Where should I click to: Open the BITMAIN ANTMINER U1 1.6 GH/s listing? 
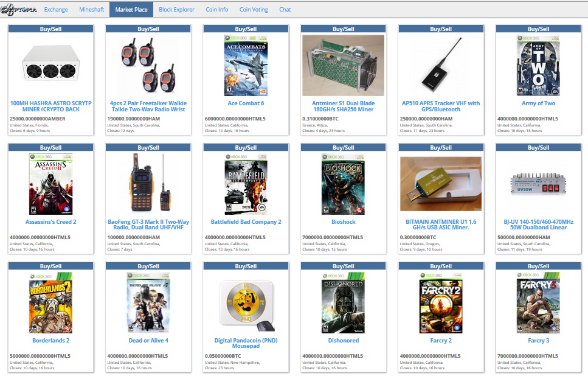(441, 224)
